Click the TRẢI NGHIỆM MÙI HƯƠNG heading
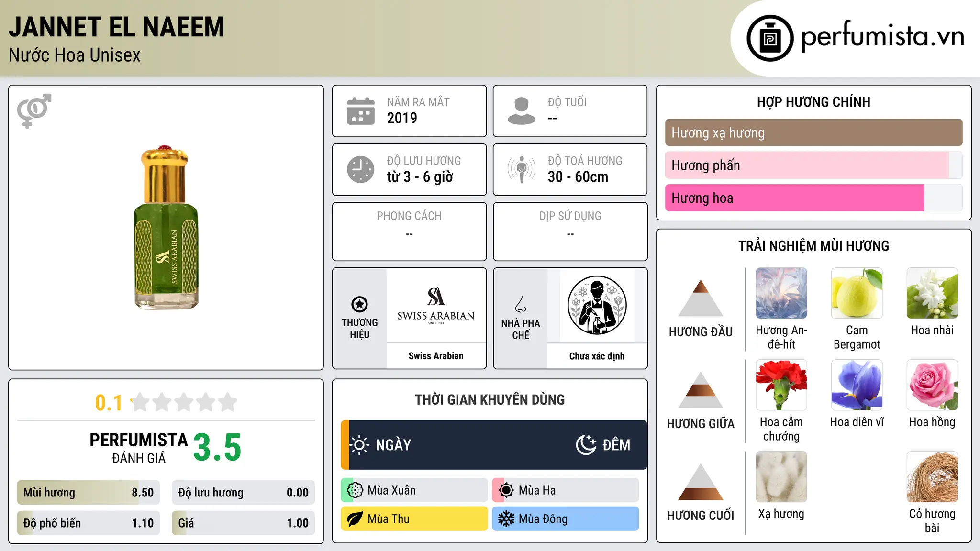This screenshot has width=980, height=551. pyautogui.click(x=813, y=246)
